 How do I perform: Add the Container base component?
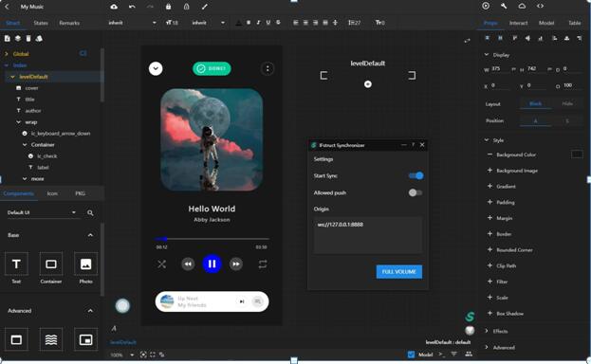pyautogui.click(x=51, y=264)
